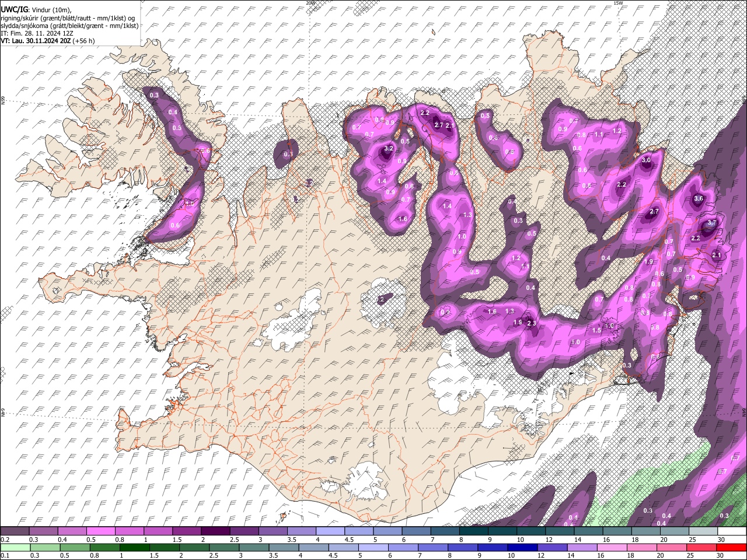
Task: Click bottom legend row light green swatch labeled 0.1
Action: coord(15,547)
